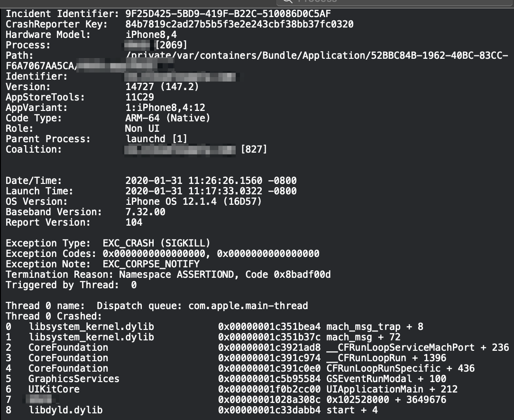Click the search magnifier icon at top
Image resolution: width=514 pixels, height=420 pixels.
(x=287, y=1)
